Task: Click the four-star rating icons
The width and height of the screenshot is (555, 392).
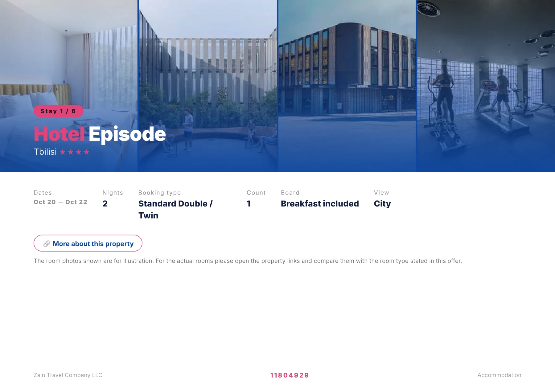Action: click(75, 152)
